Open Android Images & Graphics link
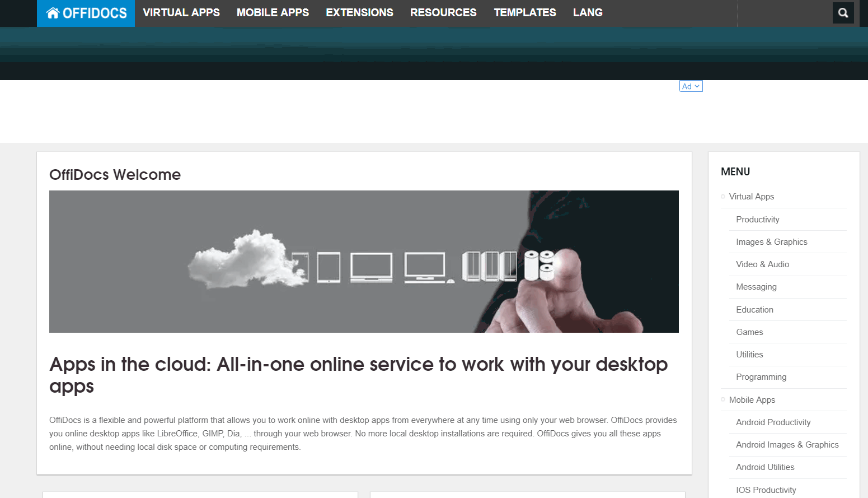The height and width of the screenshot is (498, 868). pos(787,445)
